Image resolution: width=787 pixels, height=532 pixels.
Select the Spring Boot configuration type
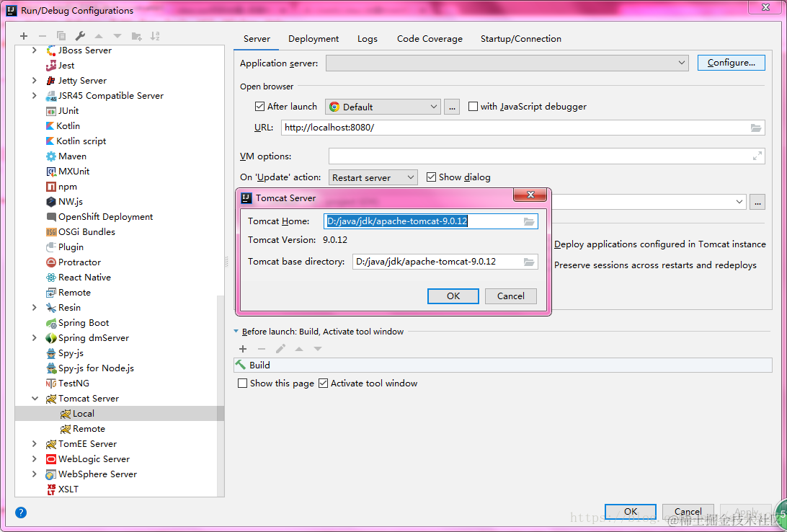pos(84,323)
